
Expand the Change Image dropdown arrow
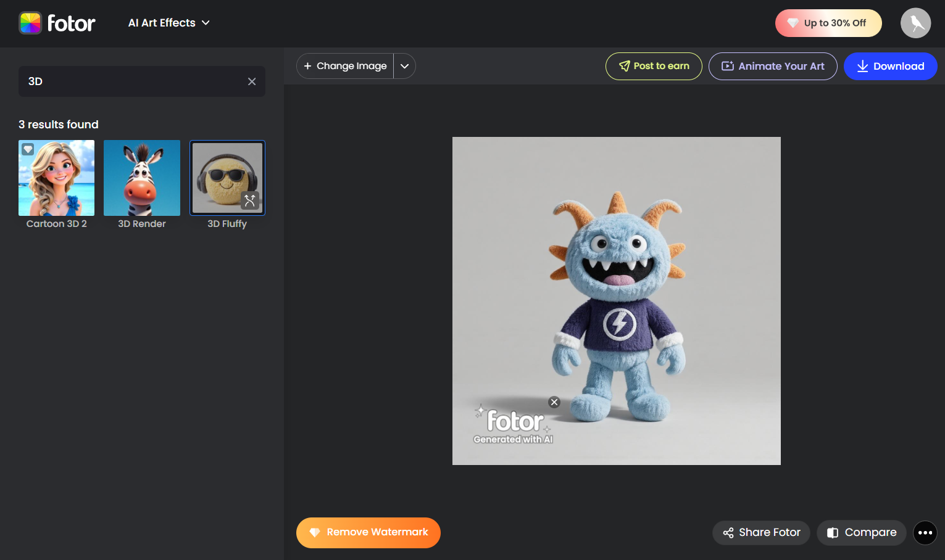tap(405, 65)
